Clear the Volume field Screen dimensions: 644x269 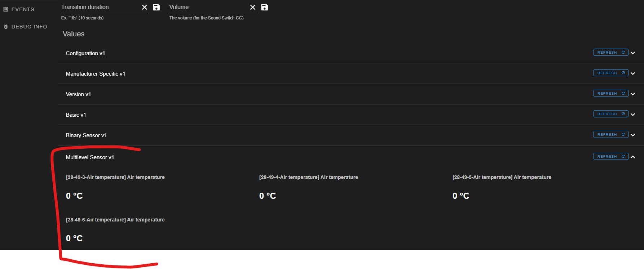click(252, 7)
